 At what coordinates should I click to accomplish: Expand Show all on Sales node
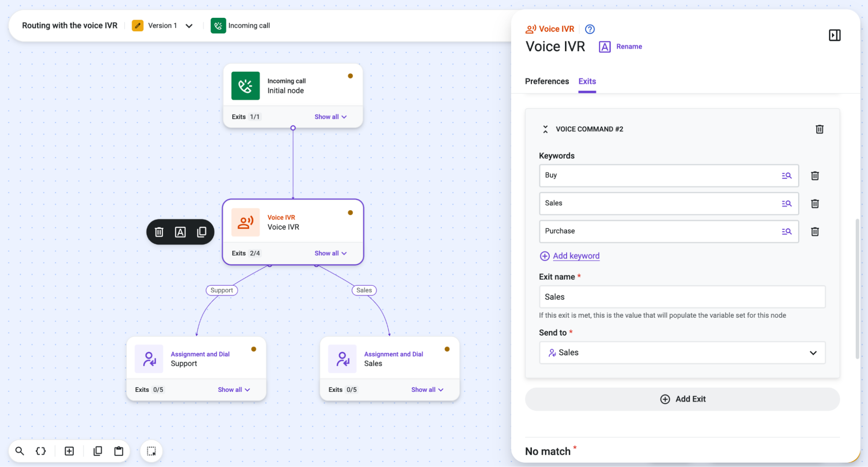click(x=427, y=390)
